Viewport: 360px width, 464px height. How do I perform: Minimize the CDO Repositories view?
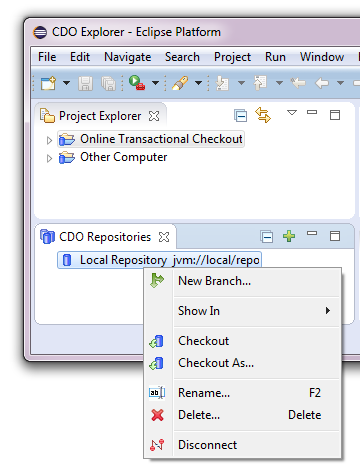[312, 233]
